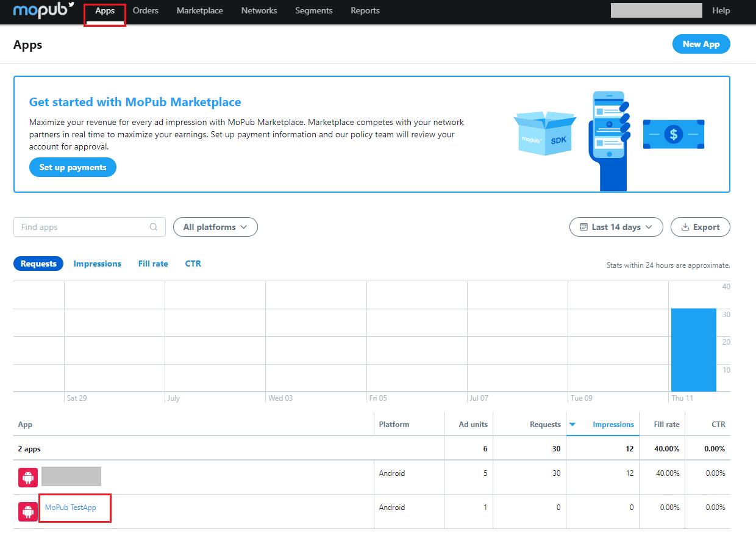Click the Android icon of the first app row
This screenshot has width=756, height=538.
click(x=28, y=477)
